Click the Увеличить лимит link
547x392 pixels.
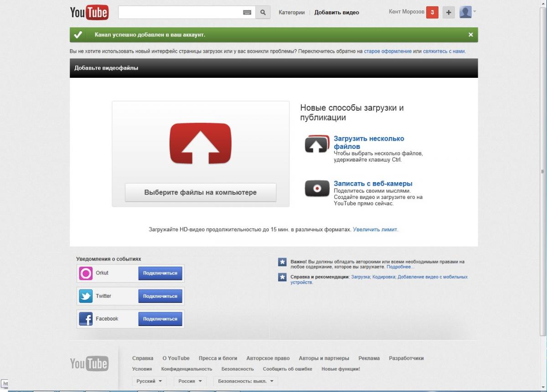[375, 229]
